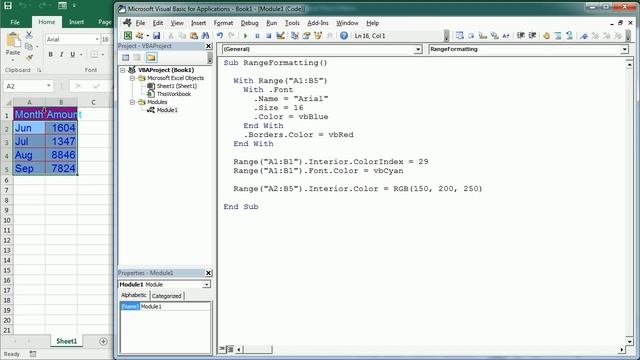Toggle Folders in the Project panel
The width and height of the screenshot is (640, 360).
pyautogui.click(x=151, y=58)
